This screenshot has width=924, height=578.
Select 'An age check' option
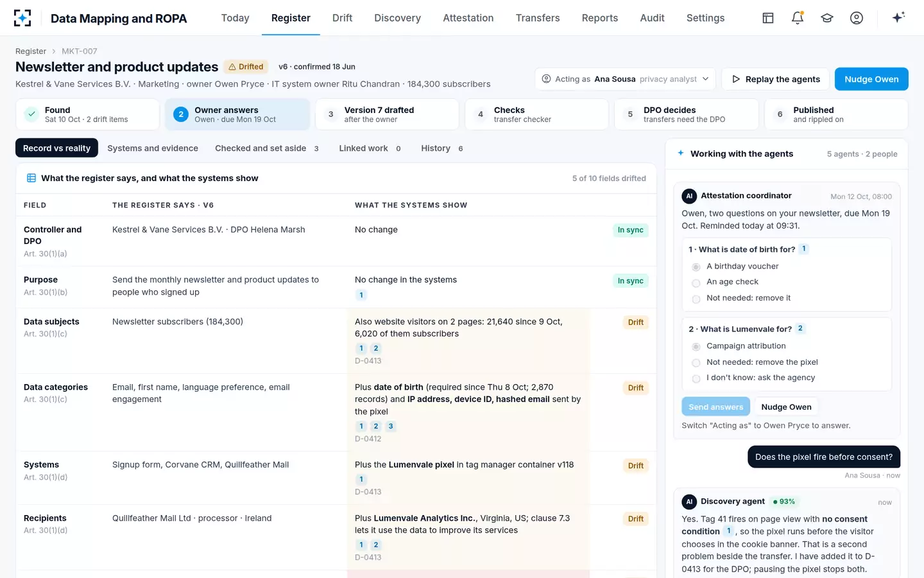click(x=696, y=283)
